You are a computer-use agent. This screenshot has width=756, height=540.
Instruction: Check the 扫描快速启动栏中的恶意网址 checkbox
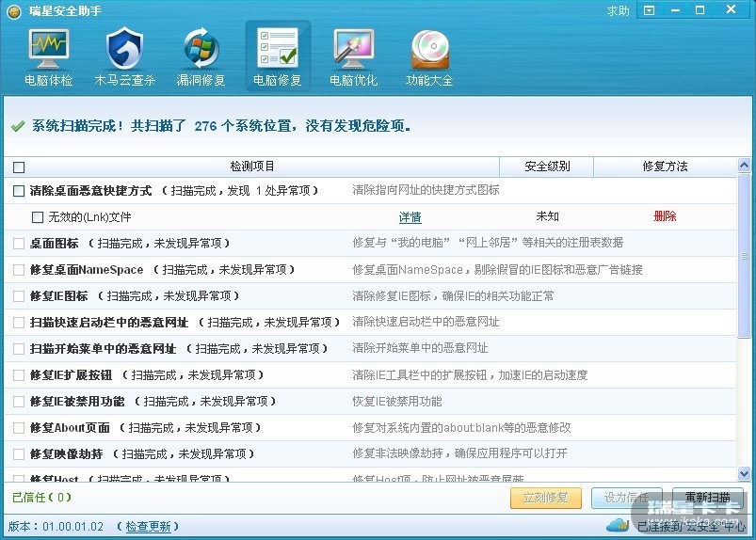pyautogui.click(x=19, y=323)
